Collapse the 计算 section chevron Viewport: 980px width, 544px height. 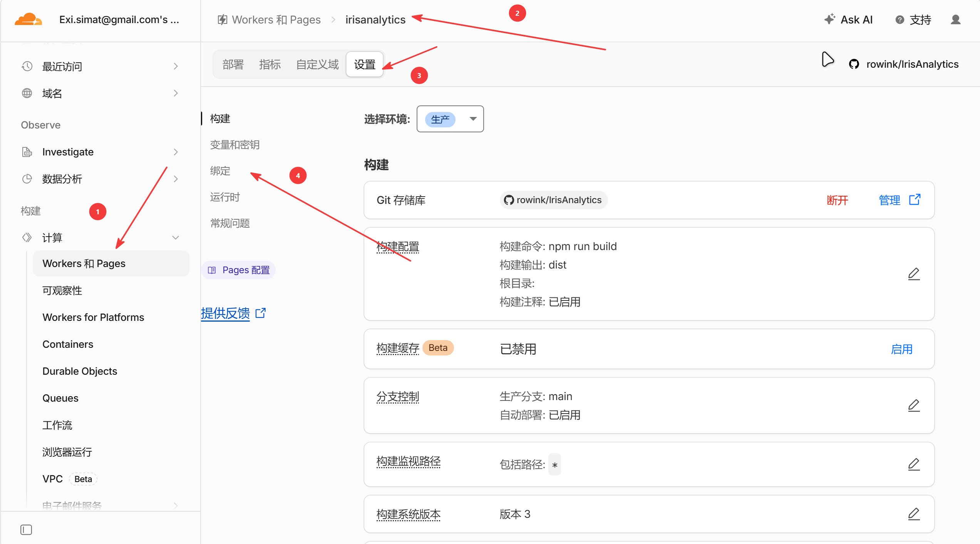[x=176, y=237]
